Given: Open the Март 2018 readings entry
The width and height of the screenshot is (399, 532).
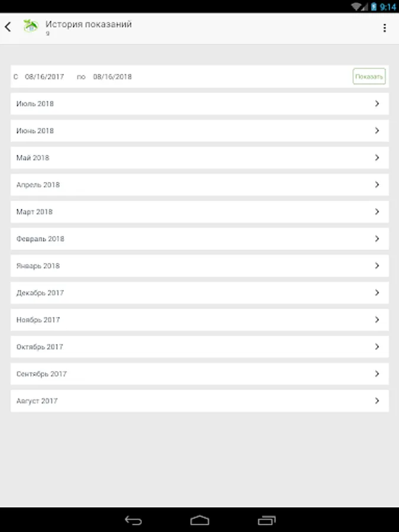Looking at the screenshot, I should point(199,212).
